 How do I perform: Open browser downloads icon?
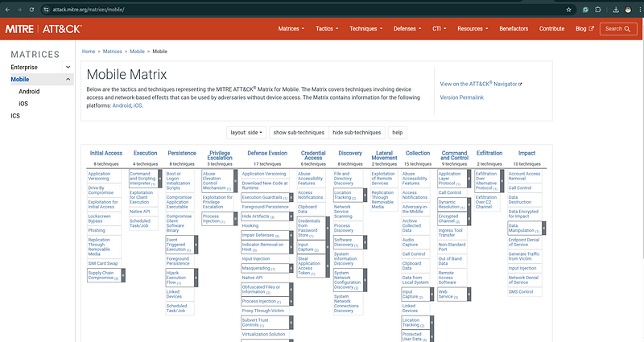616,10
